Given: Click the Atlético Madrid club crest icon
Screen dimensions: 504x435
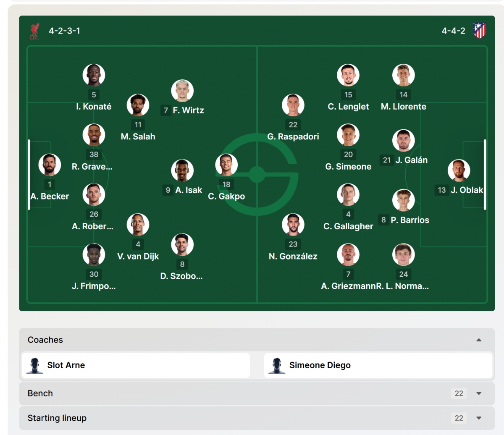Looking at the screenshot, I should click(x=479, y=31).
